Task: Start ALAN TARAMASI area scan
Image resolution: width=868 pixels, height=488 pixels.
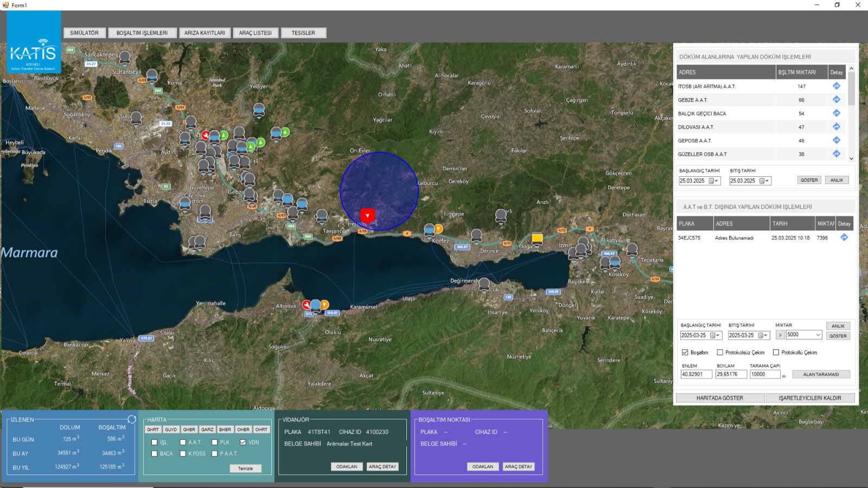Action: pos(821,374)
